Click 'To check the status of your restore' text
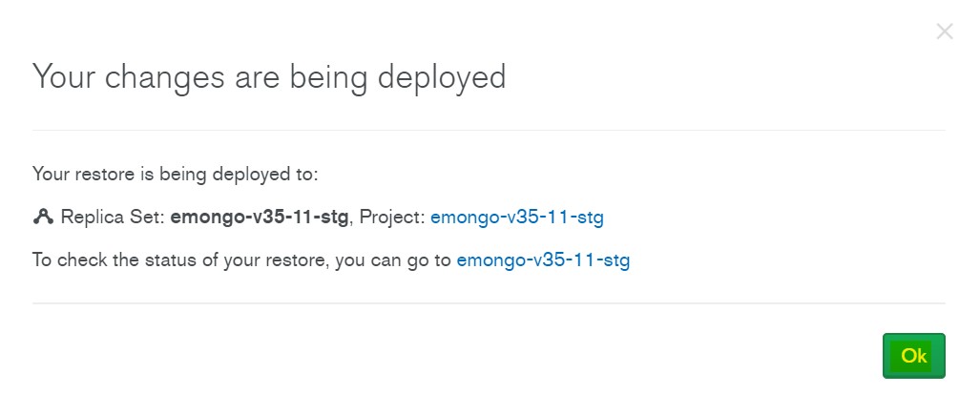 (179, 259)
